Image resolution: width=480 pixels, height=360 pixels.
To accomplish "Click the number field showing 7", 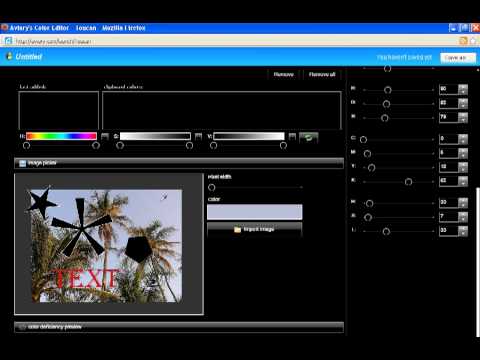I will pyautogui.click(x=449, y=217).
